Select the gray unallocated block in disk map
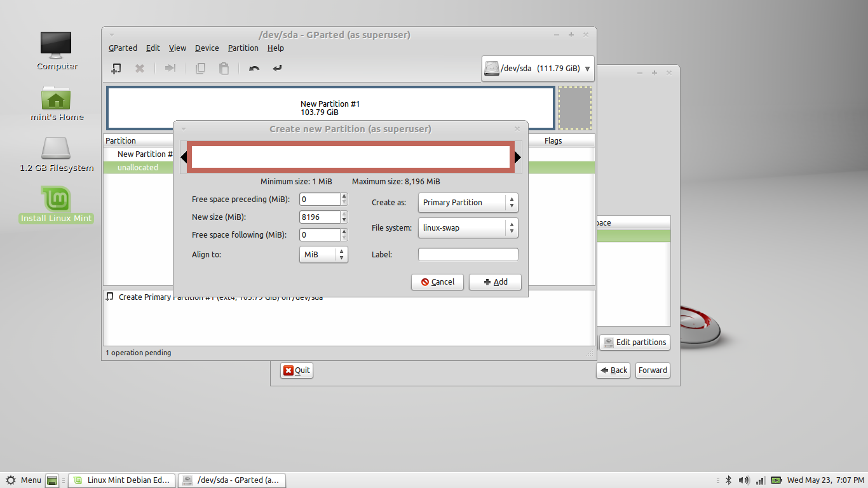The height and width of the screenshot is (488, 868). click(575, 108)
